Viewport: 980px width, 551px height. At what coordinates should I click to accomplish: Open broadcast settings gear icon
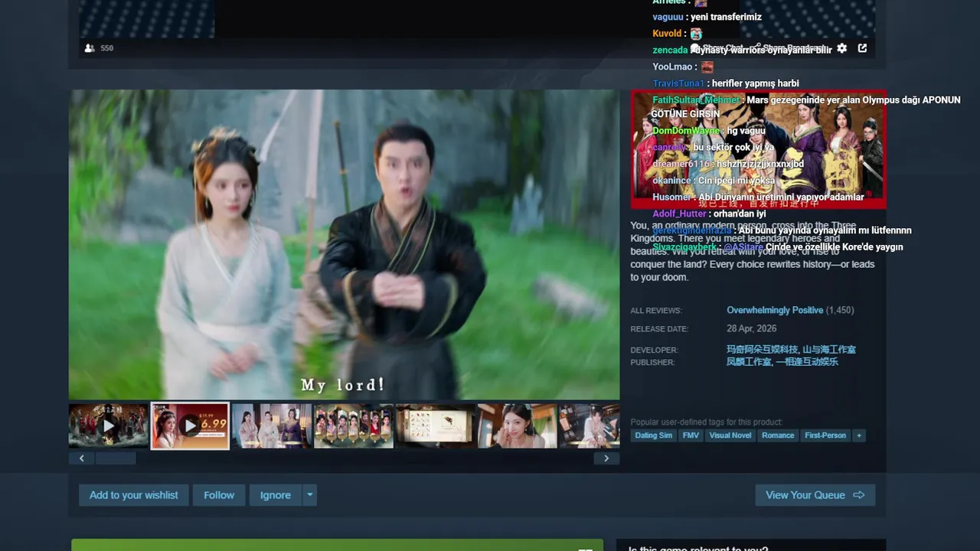842,48
